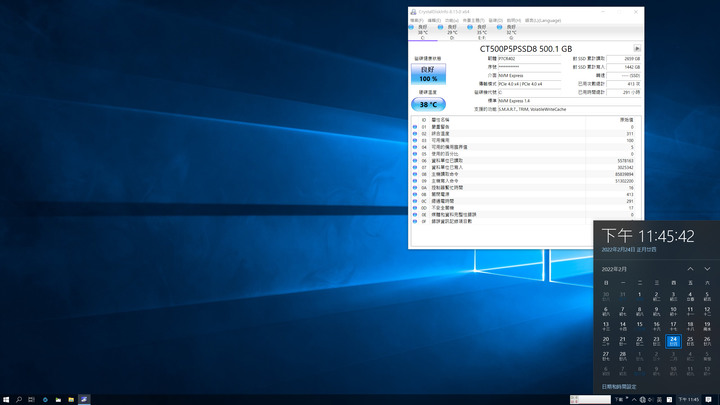Show hidden tray icons chevron
This screenshot has width=720, height=405.
(634, 399)
